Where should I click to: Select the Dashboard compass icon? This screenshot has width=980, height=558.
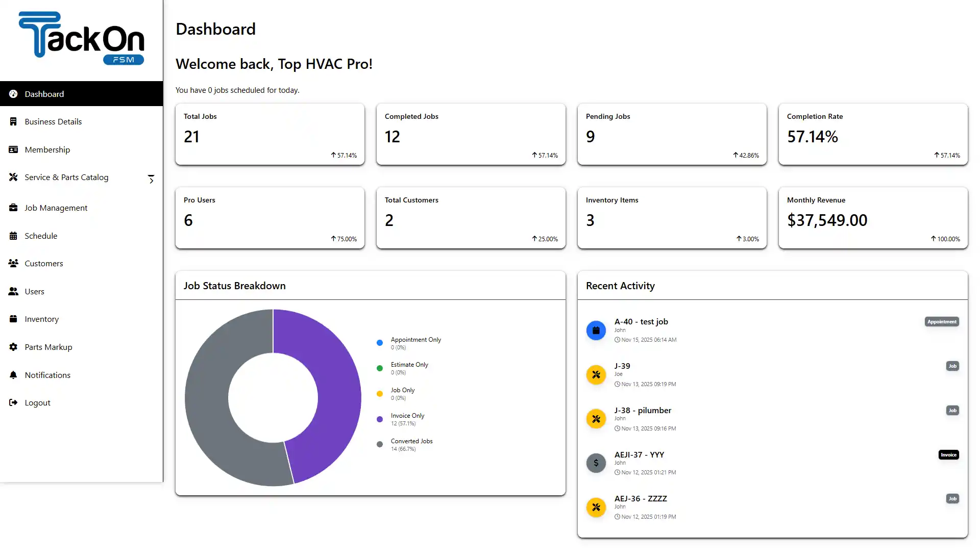click(13, 93)
